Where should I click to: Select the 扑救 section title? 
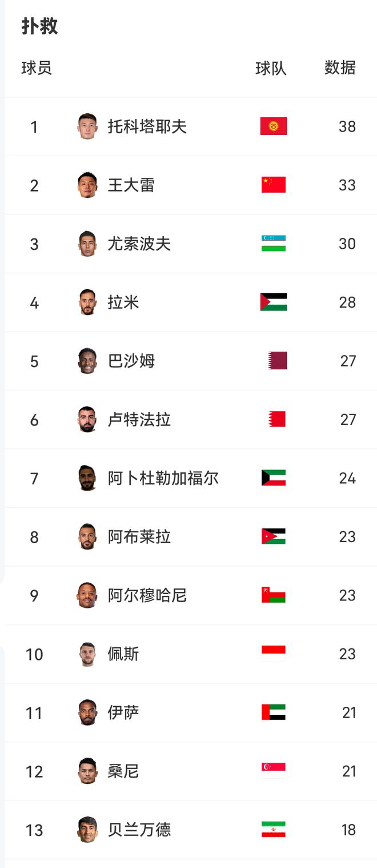click(x=39, y=26)
